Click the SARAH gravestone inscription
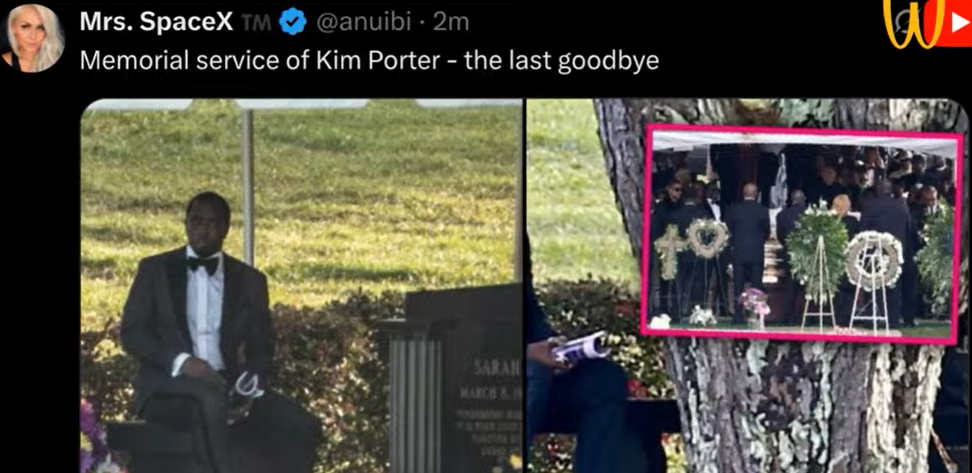The height and width of the screenshot is (473, 972). [497, 368]
